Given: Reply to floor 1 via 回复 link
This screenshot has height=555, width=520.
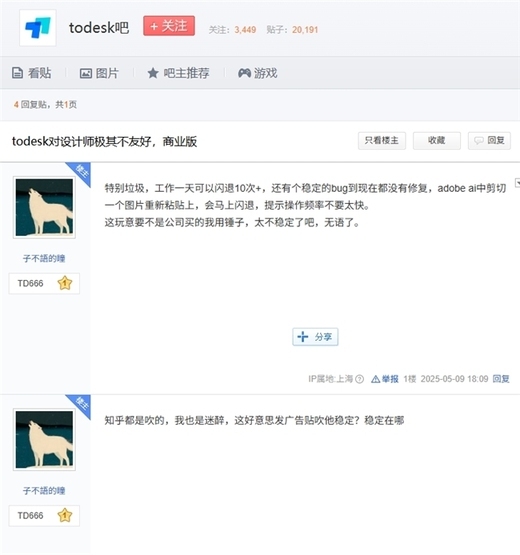Looking at the screenshot, I should coord(501,379).
